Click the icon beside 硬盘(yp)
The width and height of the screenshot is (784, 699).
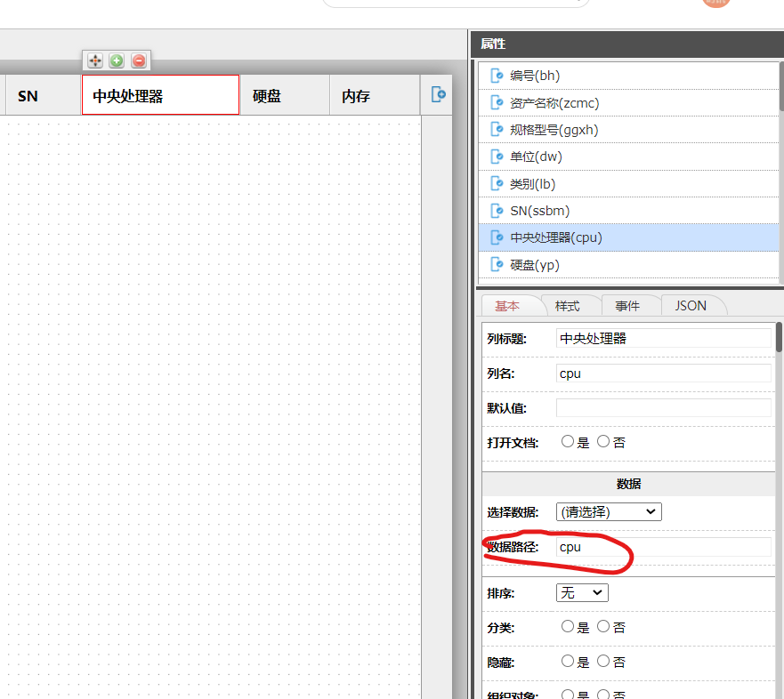coord(497,265)
